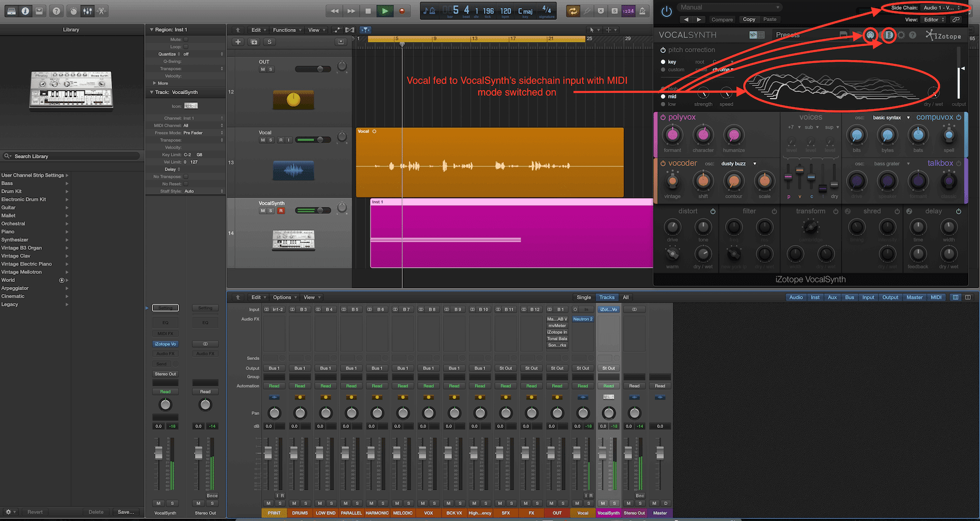Collapse the Region Inst 1 section
The image size is (980, 521).
tap(151, 30)
